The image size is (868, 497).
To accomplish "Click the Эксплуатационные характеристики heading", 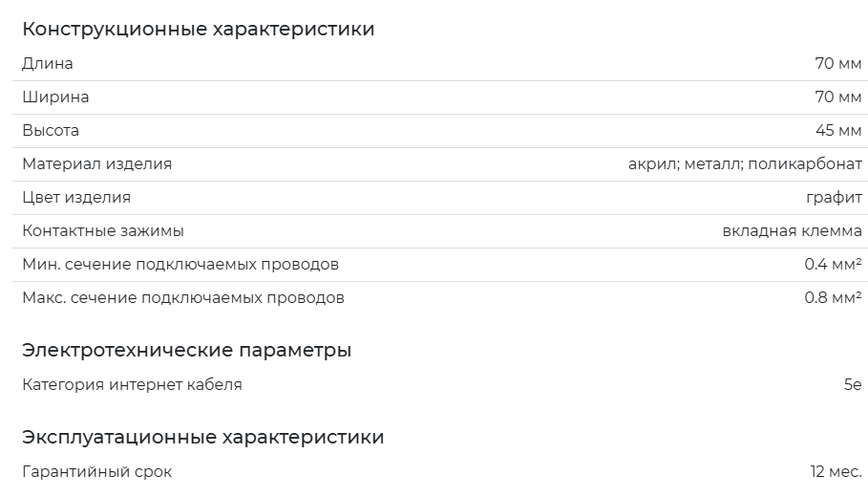I will coord(203,437).
